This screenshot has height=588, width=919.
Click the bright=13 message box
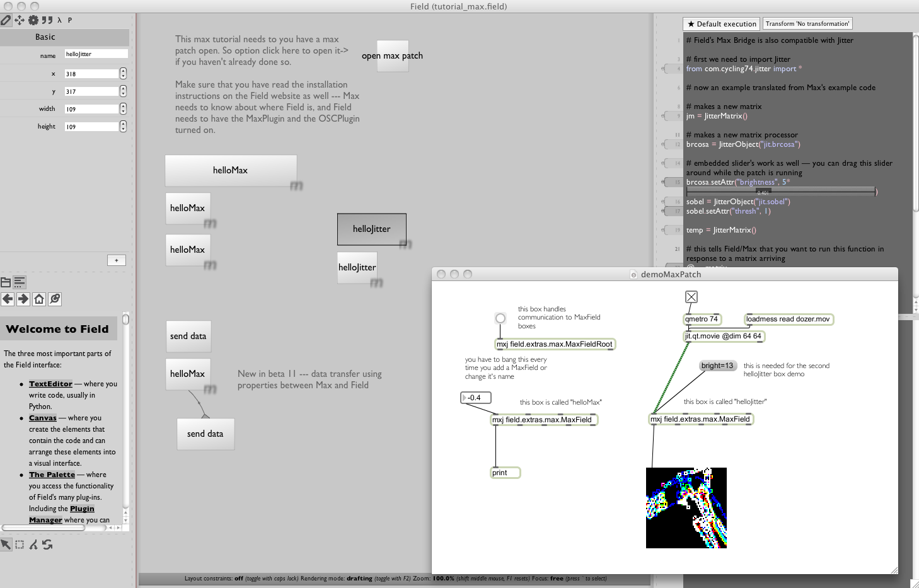point(717,366)
